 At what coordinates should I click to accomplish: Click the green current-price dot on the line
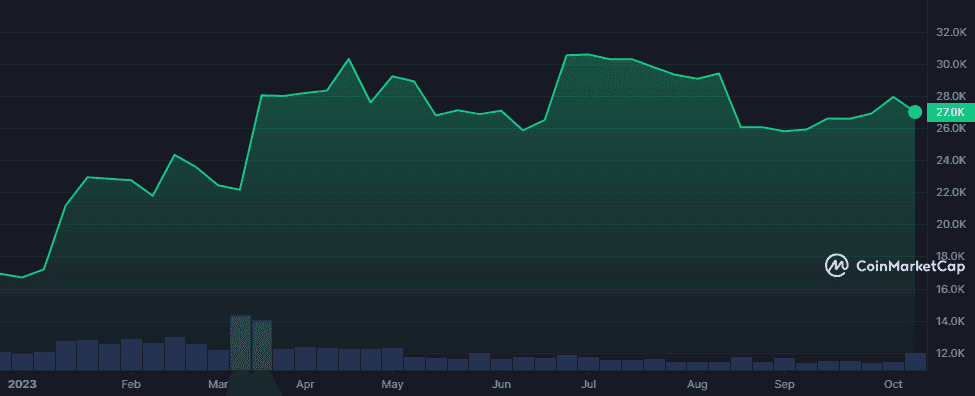point(915,112)
